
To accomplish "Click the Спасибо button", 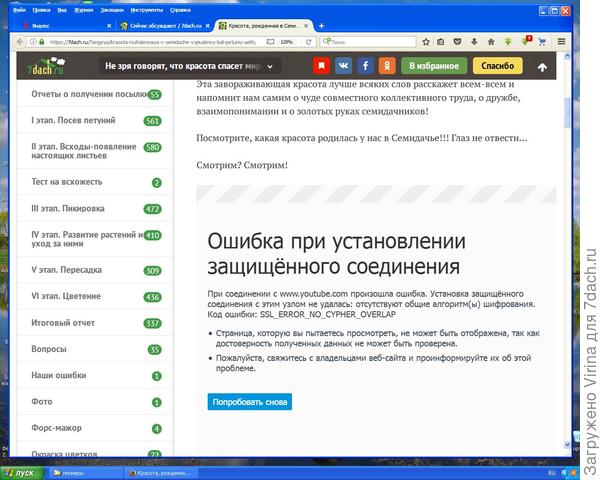I will (x=497, y=66).
